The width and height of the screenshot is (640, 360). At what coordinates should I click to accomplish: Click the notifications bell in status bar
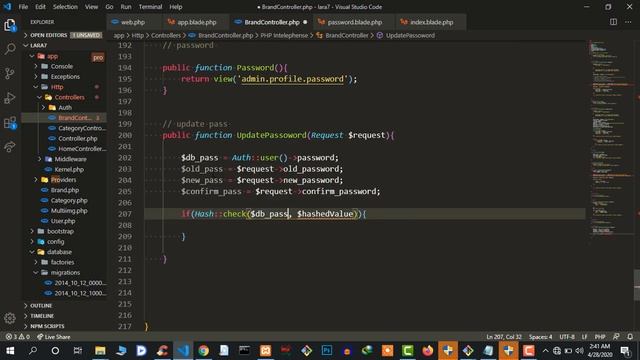click(x=630, y=337)
